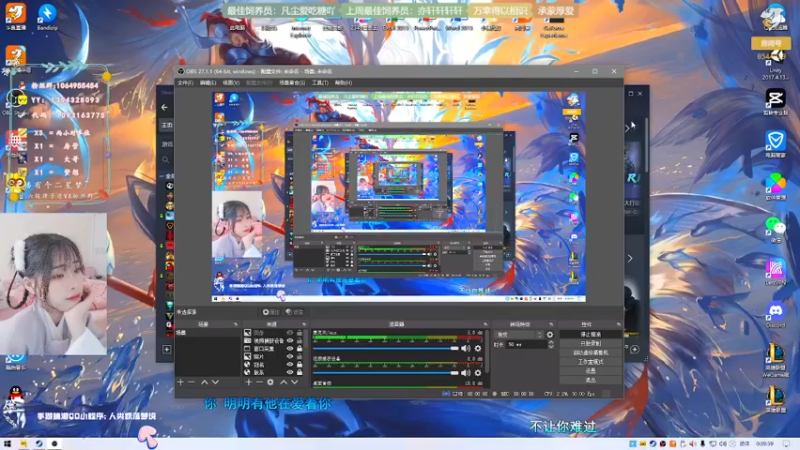This screenshot has height=450, width=800.
Task: Open the source Filters button above the Sources panel
Action: point(294,312)
